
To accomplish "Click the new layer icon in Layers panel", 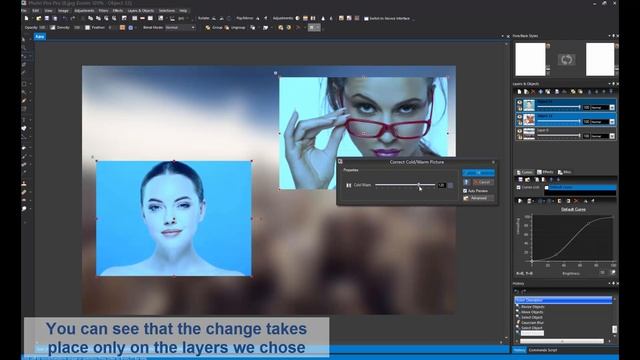I will coord(519,92).
